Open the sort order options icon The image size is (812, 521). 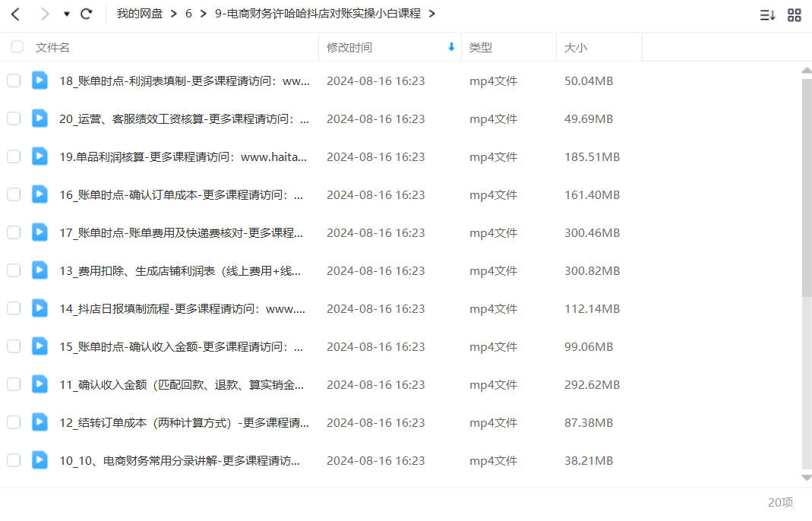pyautogui.click(x=767, y=15)
